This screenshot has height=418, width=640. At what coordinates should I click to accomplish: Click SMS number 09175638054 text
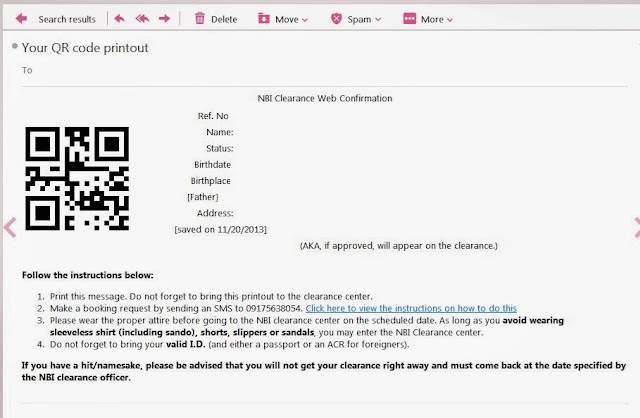[x=273, y=308]
